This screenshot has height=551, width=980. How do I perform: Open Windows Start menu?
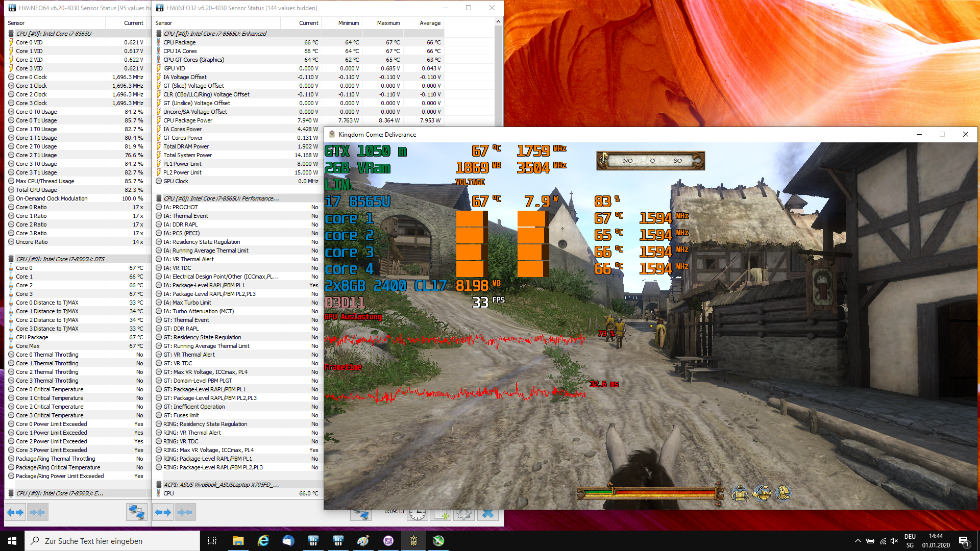[12, 541]
